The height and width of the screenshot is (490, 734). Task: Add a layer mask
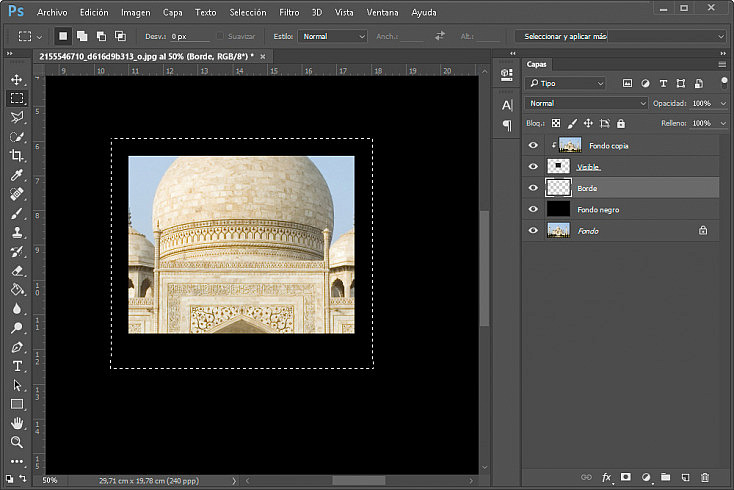coord(625,477)
